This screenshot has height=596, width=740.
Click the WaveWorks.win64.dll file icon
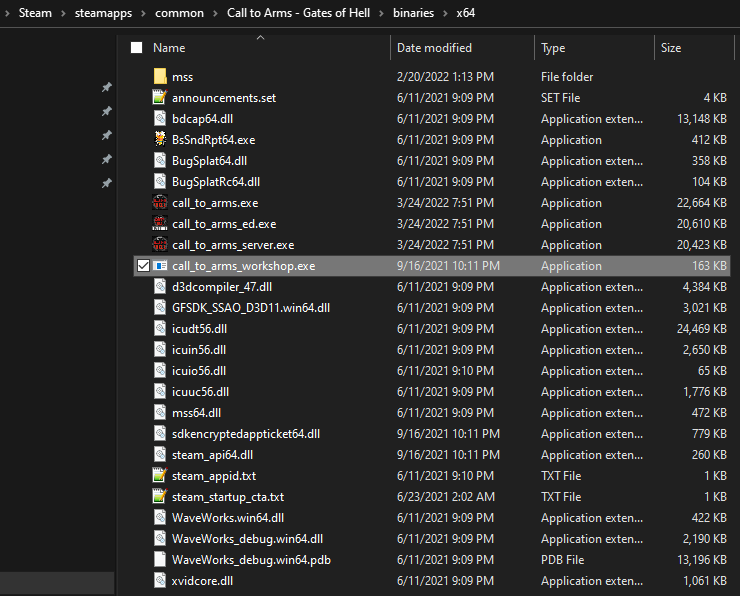[160, 517]
